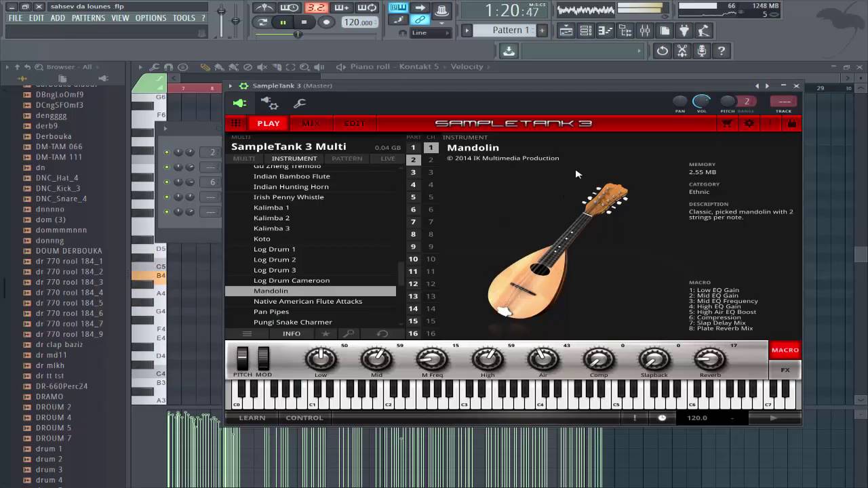Image resolution: width=868 pixels, height=488 pixels.
Task: Open the playlist view icon
Action: [566, 30]
